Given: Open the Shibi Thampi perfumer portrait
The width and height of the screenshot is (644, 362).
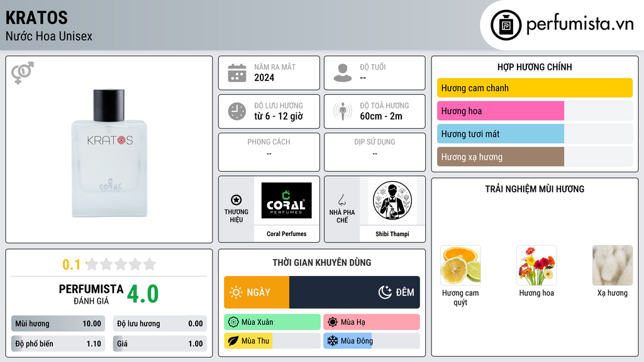Looking at the screenshot, I should 392,200.
